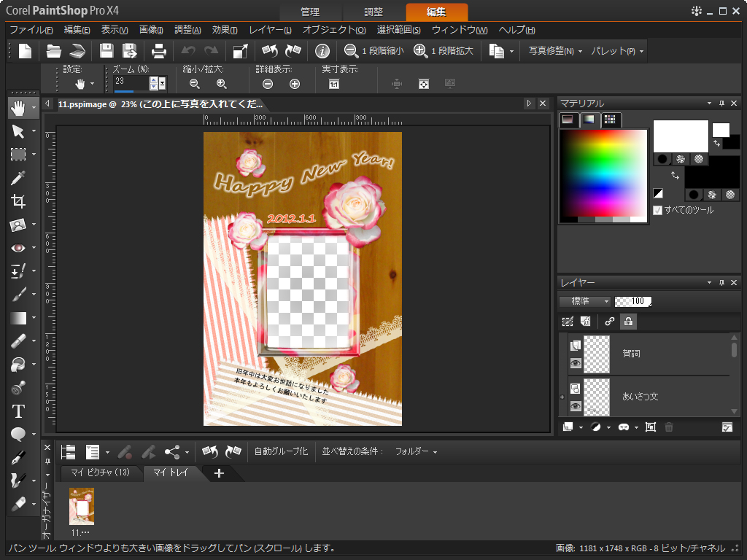Image resolution: width=747 pixels, height=560 pixels.
Task: Click the delete layer trash icon
Action: click(669, 427)
